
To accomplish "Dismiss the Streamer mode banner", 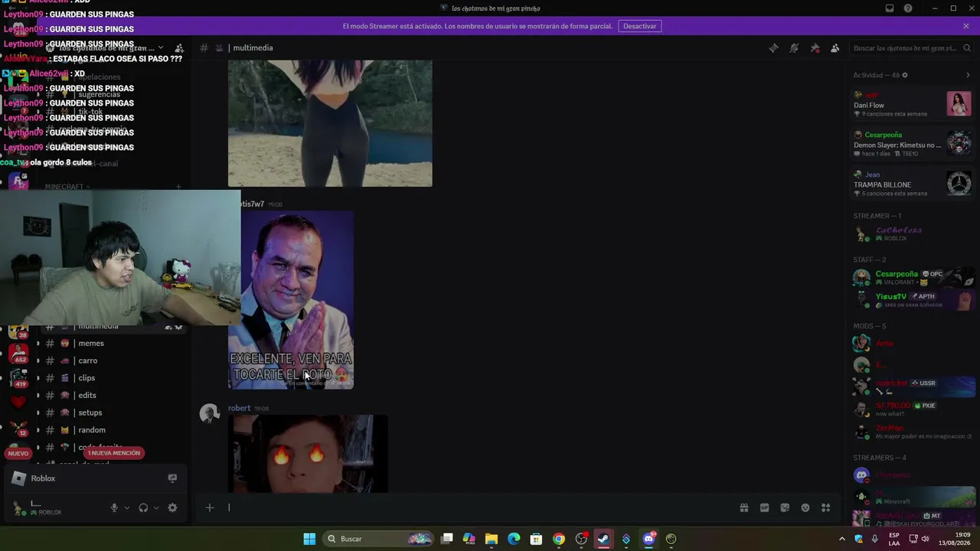I will [966, 26].
